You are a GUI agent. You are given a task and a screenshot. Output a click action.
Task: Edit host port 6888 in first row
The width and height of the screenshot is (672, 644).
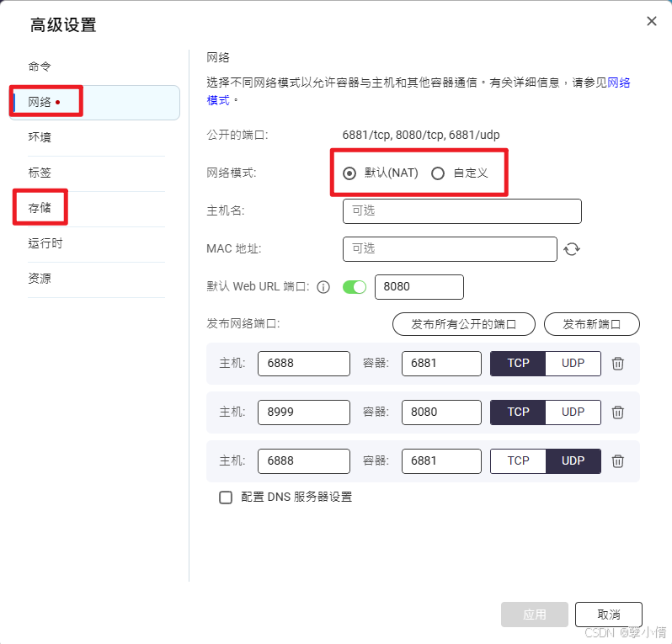[304, 364]
